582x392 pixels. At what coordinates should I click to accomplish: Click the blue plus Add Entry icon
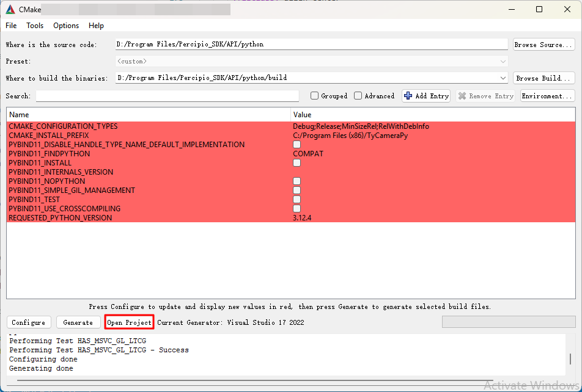point(408,96)
